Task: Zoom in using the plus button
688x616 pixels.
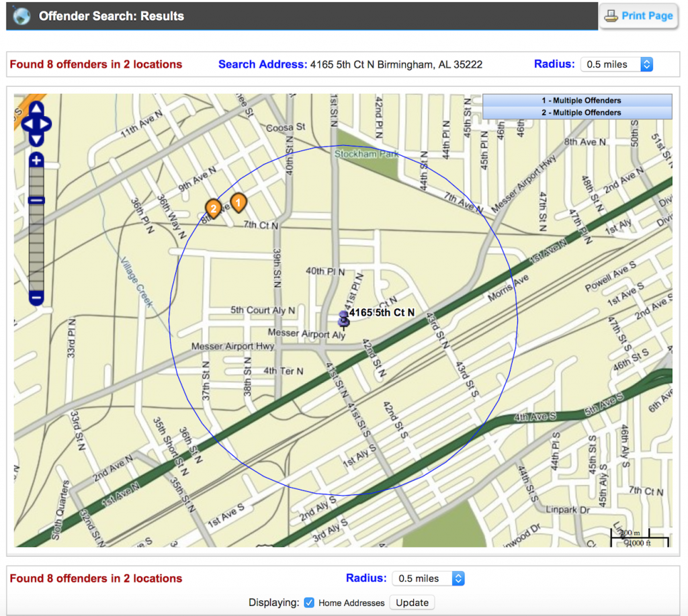Action: [x=37, y=161]
